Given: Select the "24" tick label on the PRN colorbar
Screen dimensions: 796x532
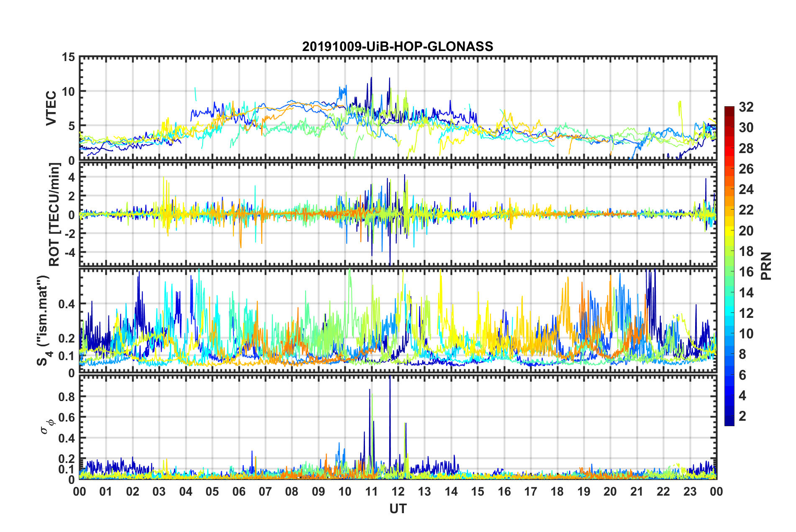Looking at the screenshot, I should pyautogui.click(x=746, y=189).
